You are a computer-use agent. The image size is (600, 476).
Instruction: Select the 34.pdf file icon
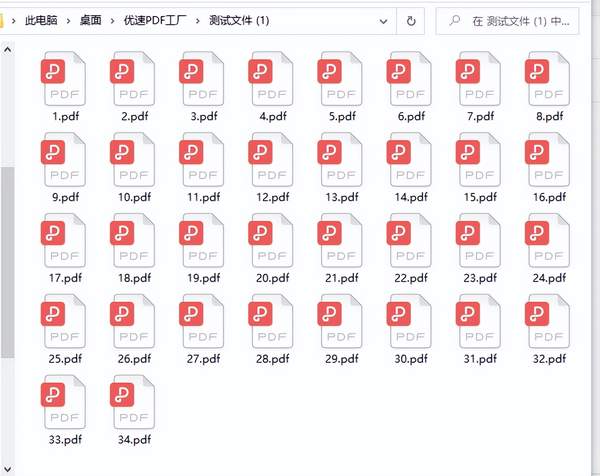click(x=132, y=401)
